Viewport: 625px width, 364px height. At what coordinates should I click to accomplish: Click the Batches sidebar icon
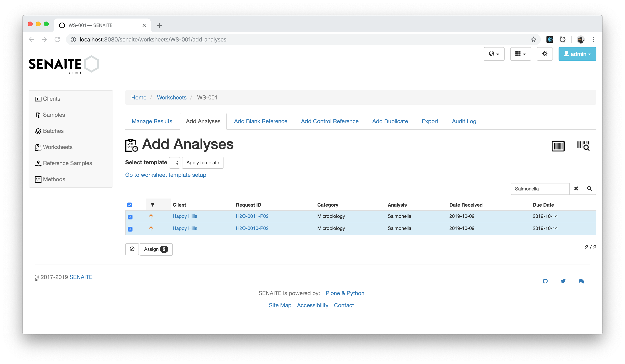pos(39,131)
